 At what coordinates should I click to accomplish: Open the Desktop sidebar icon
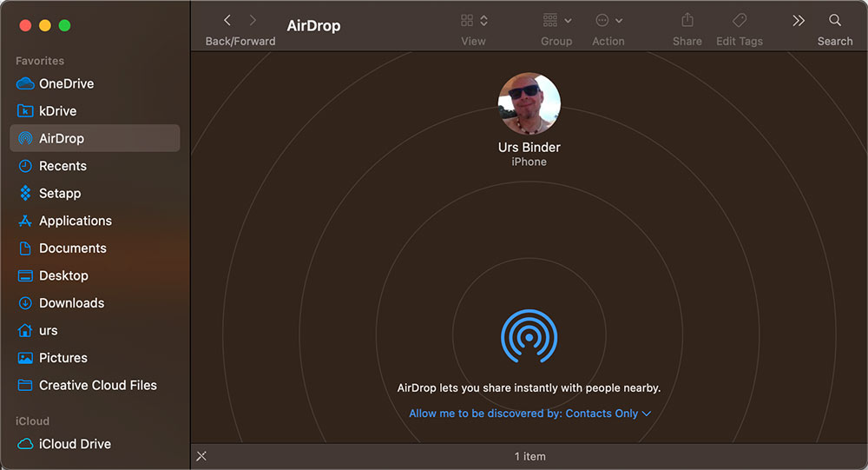point(25,275)
